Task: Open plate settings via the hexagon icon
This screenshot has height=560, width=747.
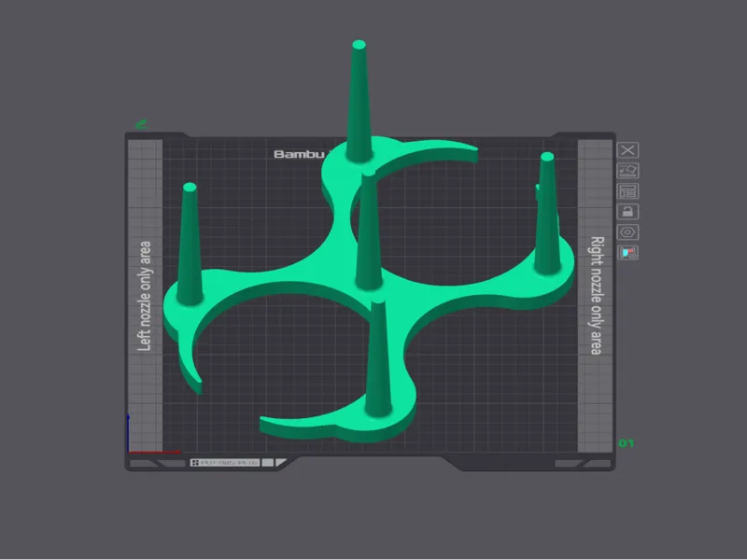Action: coord(627,231)
